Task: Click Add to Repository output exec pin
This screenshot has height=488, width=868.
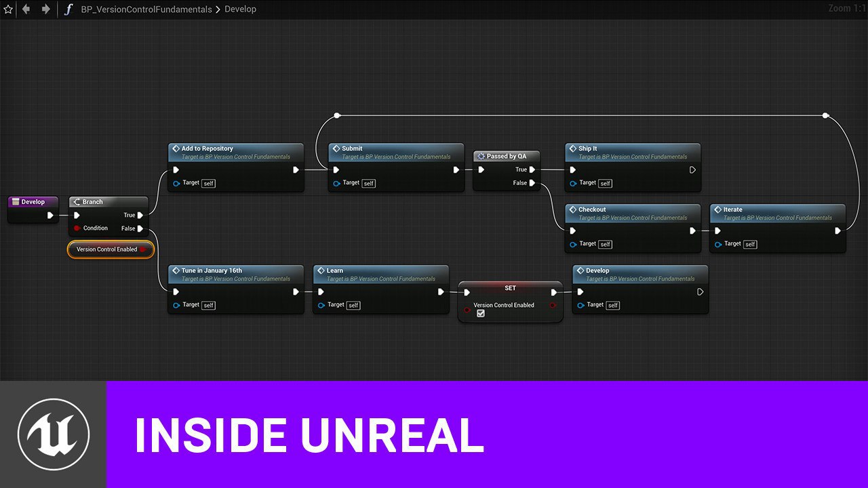Action: [x=296, y=170]
